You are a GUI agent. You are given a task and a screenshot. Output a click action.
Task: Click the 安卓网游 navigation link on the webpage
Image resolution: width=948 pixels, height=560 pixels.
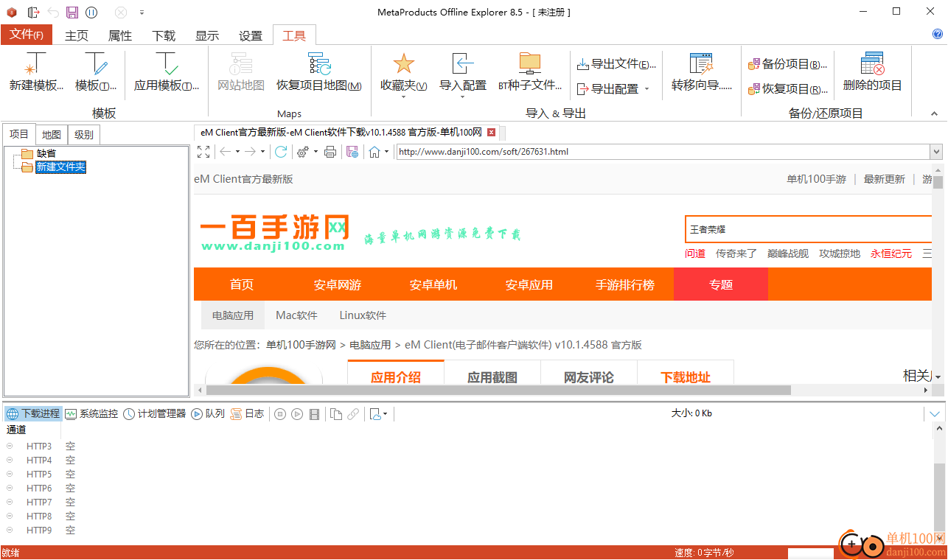338,284
